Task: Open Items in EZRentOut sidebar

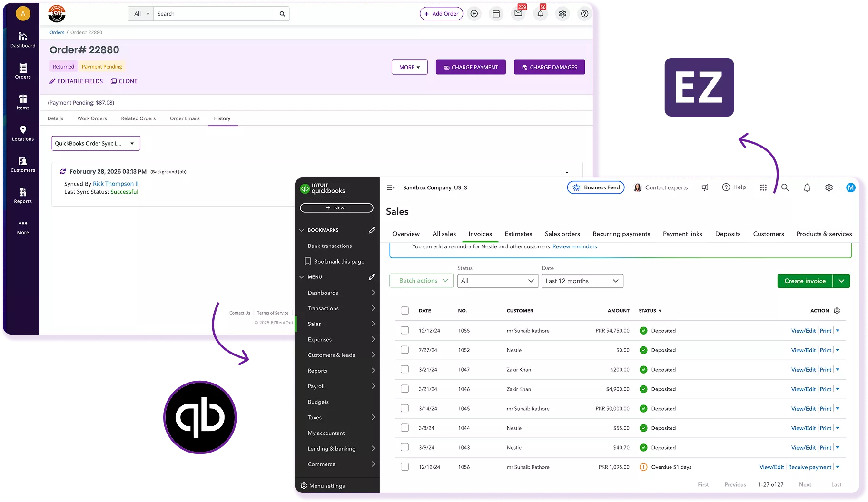Action: tap(23, 102)
